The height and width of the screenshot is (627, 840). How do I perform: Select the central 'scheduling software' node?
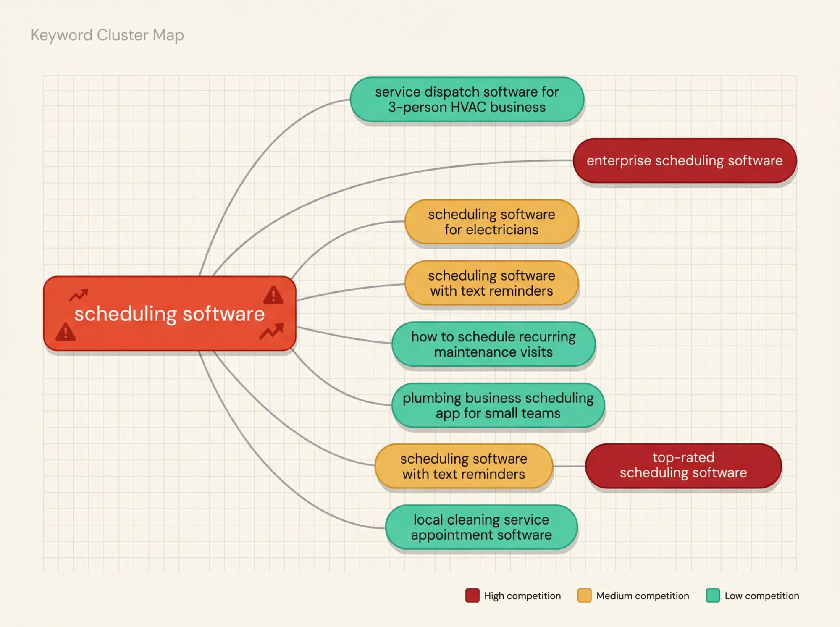pos(170,313)
